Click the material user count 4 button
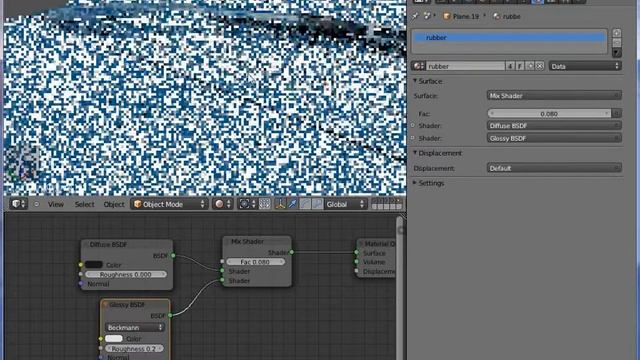 (x=510, y=66)
